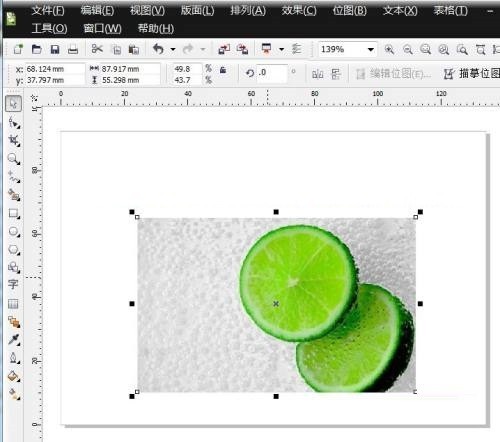The image size is (500, 442).
Task: Open the 位图(B) menu
Action: pos(350,11)
